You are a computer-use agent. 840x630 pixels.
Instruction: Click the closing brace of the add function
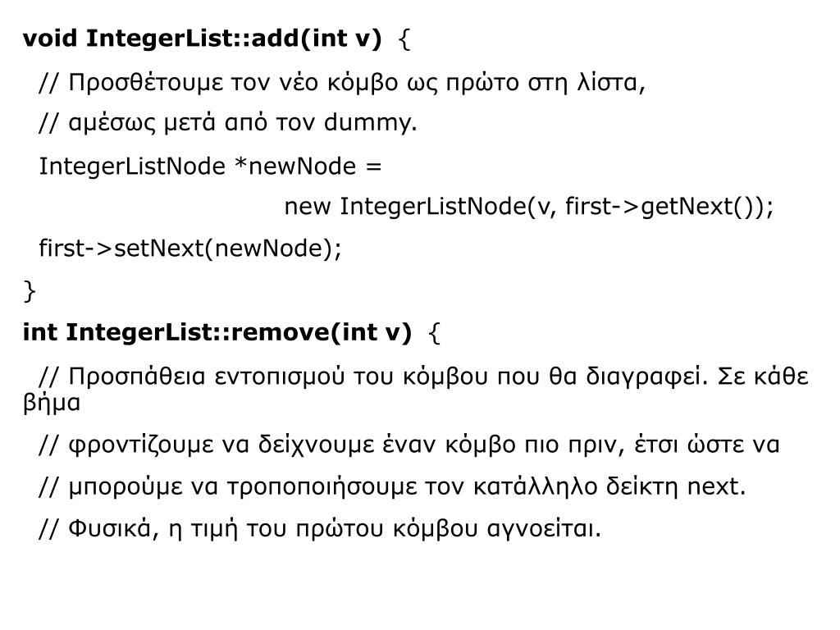tap(30, 291)
